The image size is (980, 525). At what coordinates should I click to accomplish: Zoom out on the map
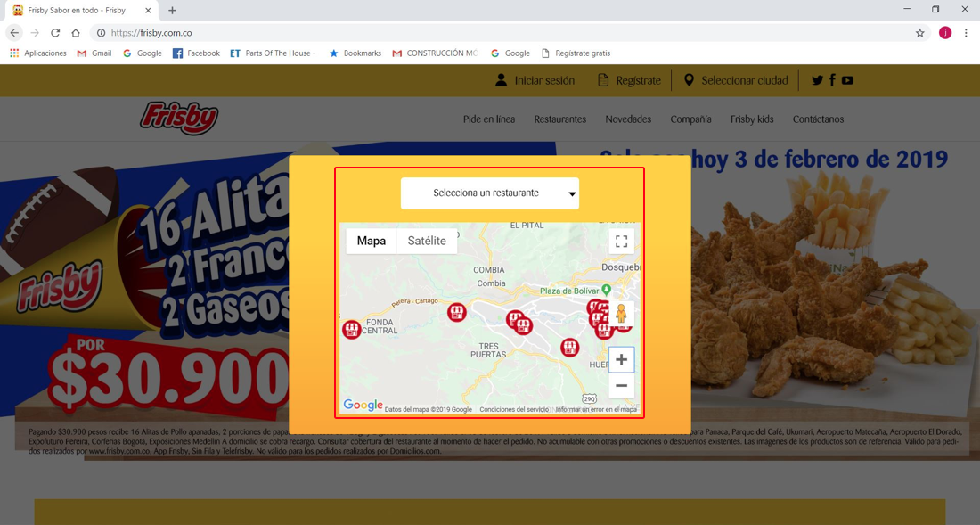[x=621, y=386]
